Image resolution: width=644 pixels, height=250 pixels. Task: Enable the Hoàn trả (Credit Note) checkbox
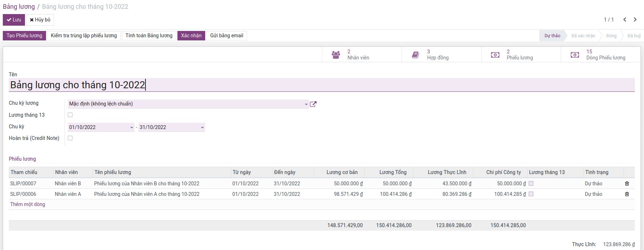[70, 138]
